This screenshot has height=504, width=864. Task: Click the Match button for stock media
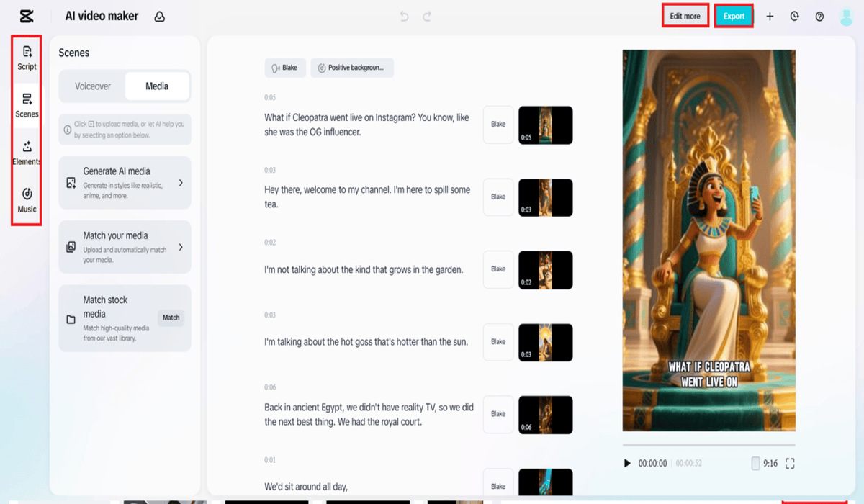[x=171, y=318]
